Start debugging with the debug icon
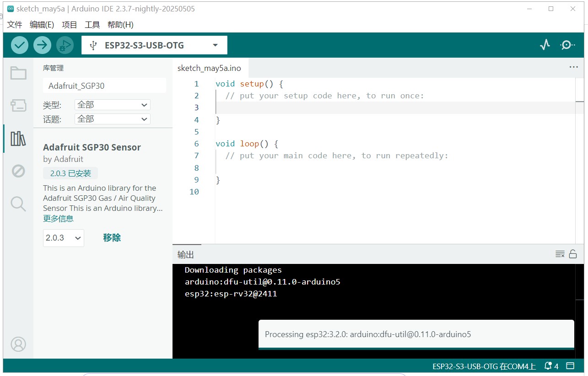588x376 pixels. pos(65,45)
